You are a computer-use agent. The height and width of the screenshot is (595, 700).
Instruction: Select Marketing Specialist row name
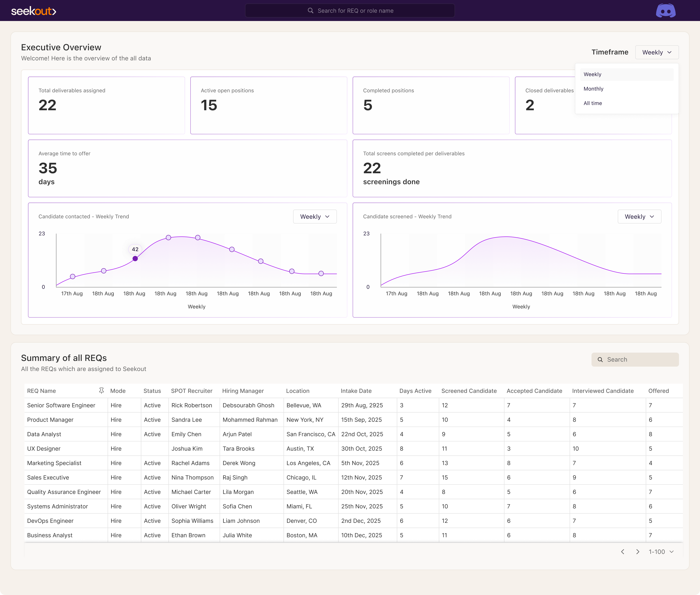click(54, 463)
